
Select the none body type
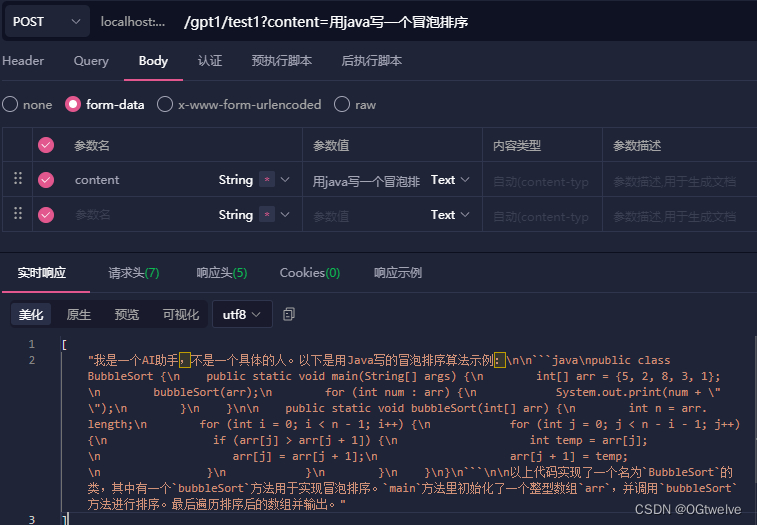(x=27, y=104)
